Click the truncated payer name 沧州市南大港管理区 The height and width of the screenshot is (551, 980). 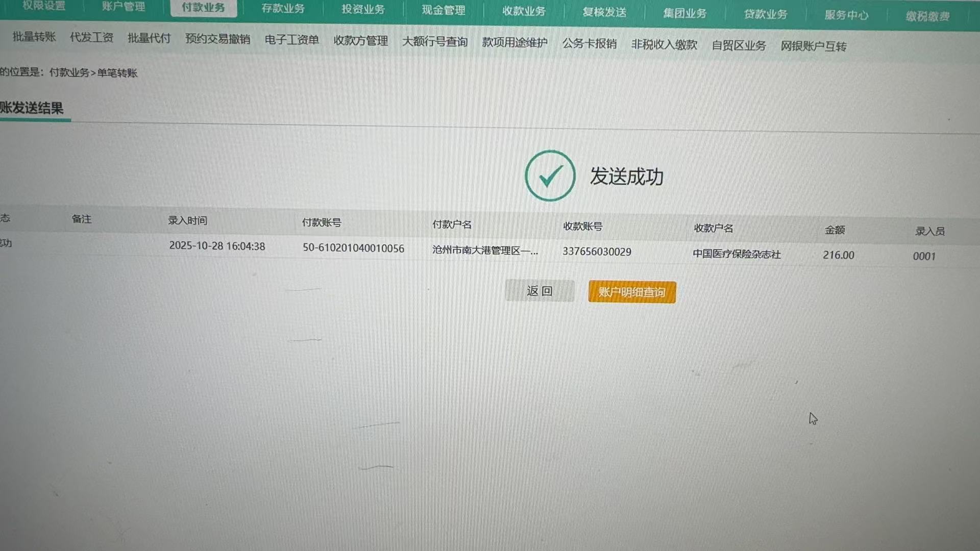pyautogui.click(x=484, y=250)
